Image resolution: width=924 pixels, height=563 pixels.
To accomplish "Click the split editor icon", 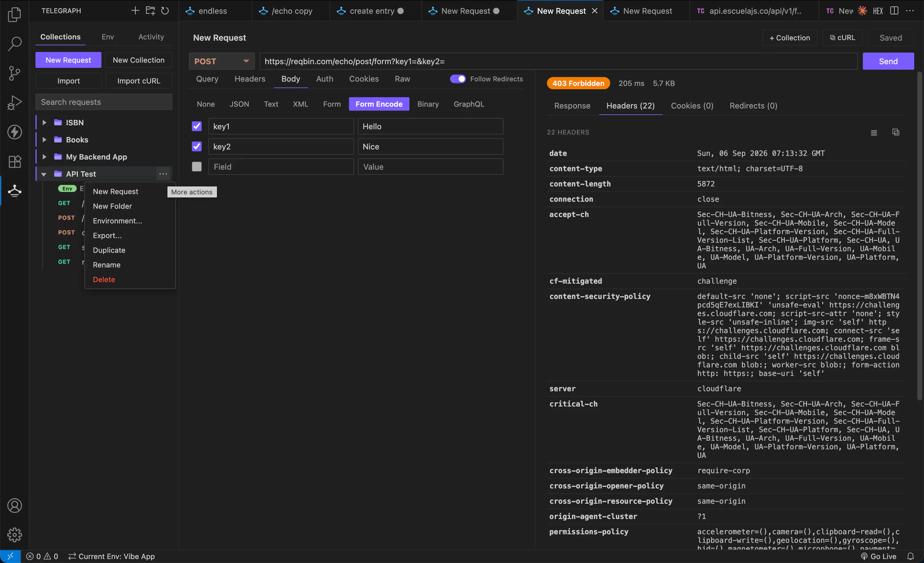I will coord(894,10).
